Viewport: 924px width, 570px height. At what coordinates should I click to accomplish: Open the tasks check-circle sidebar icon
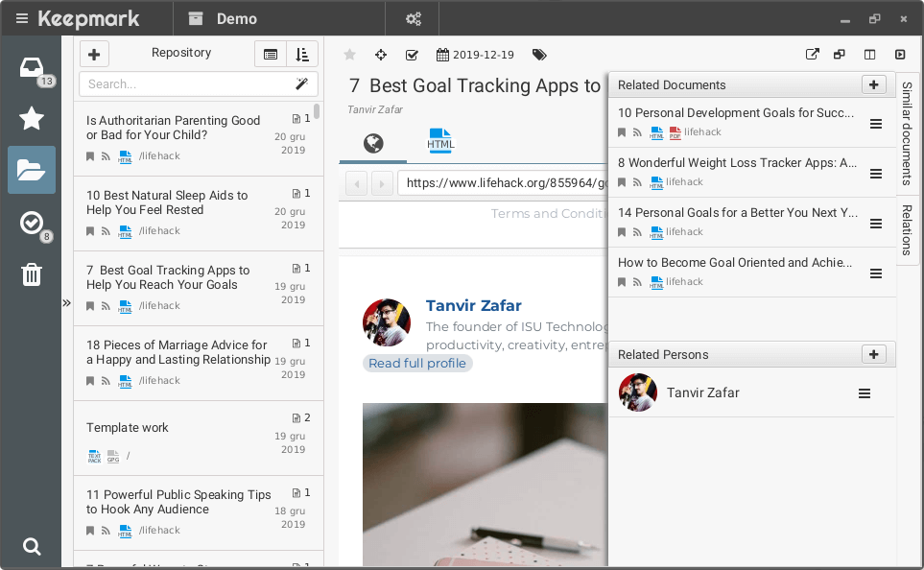tap(31, 223)
